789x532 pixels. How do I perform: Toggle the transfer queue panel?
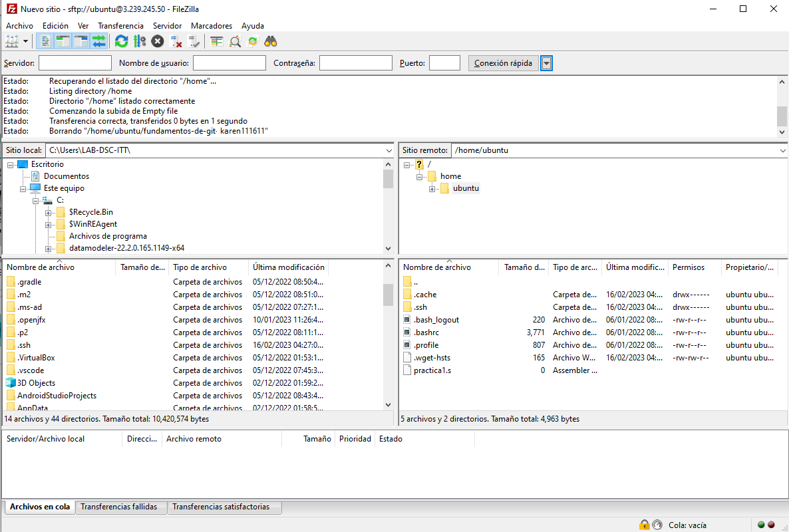coord(98,41)
